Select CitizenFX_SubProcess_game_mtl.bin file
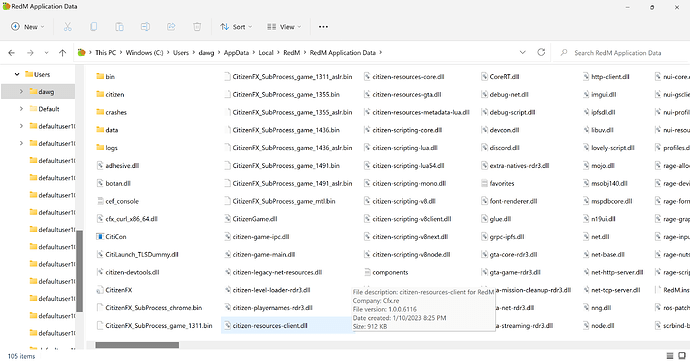Viewport: 690px width, 362px height. tap(280, 201)
